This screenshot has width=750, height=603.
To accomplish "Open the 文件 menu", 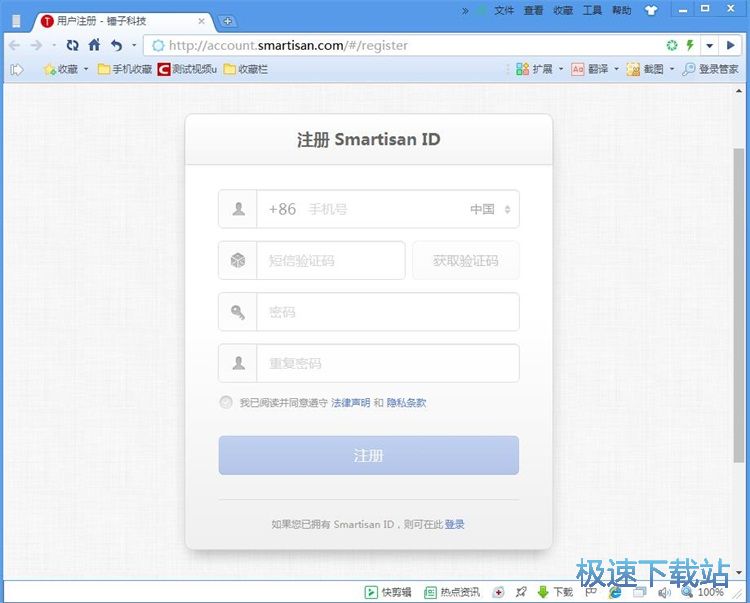I will [x=504, y=11].
